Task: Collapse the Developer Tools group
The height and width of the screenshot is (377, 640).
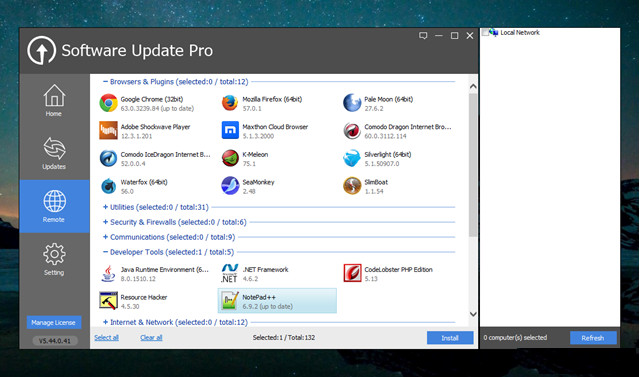Action: (x=105, y=252)
